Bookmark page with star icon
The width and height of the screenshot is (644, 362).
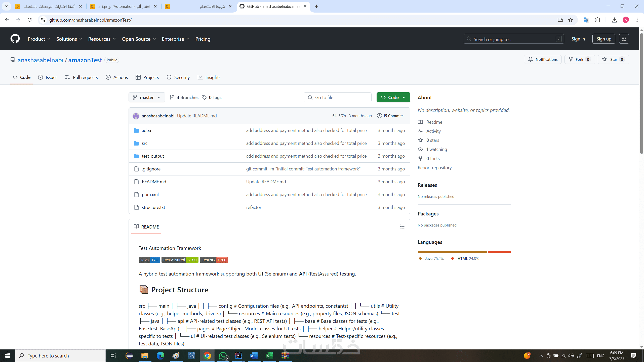[570, 20]
